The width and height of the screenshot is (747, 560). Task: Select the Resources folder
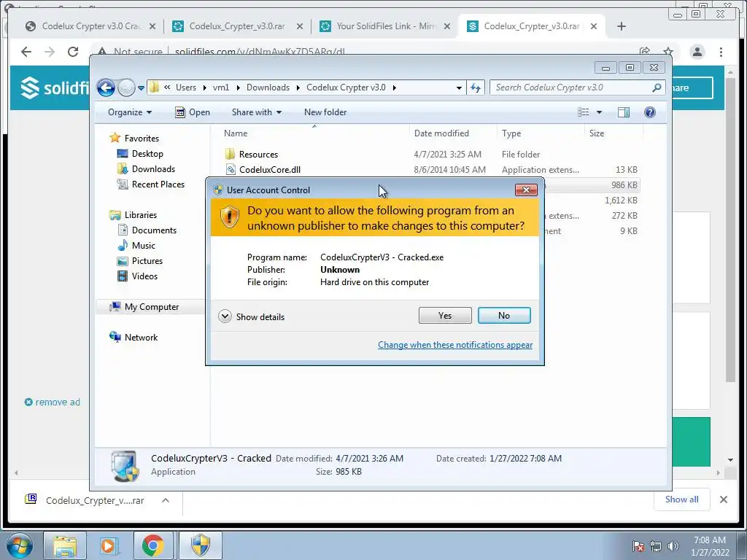click(x=258, y=155)
